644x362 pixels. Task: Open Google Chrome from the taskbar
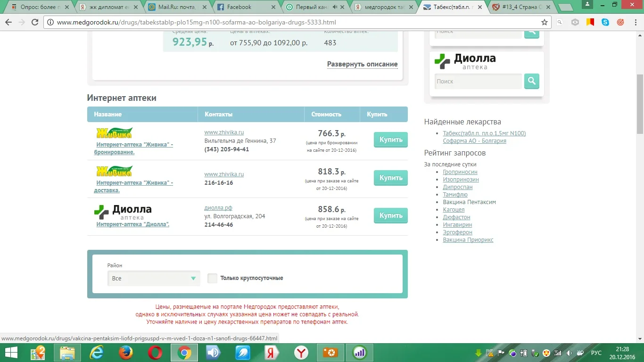coord(184,352)
